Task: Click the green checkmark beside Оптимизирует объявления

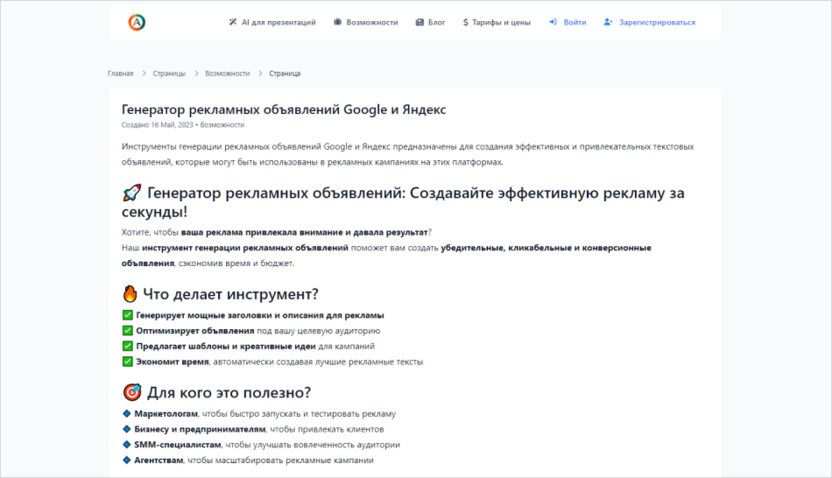Action: pos(127,331)
